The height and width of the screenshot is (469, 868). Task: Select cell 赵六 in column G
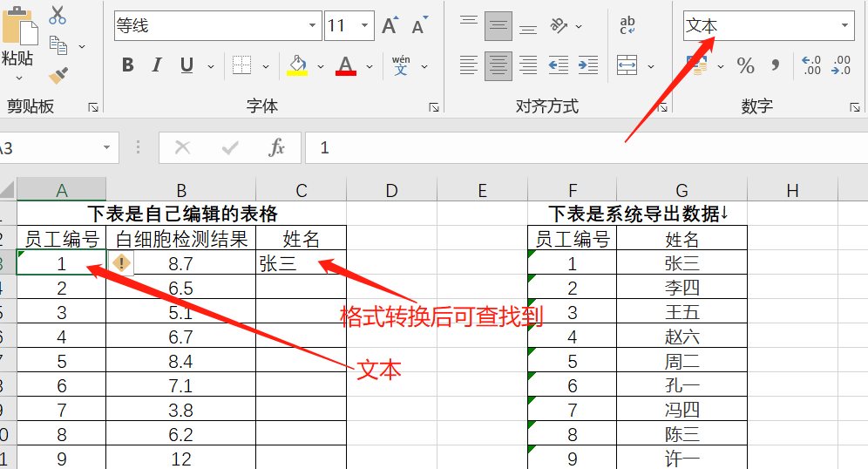tap(682, 336)
